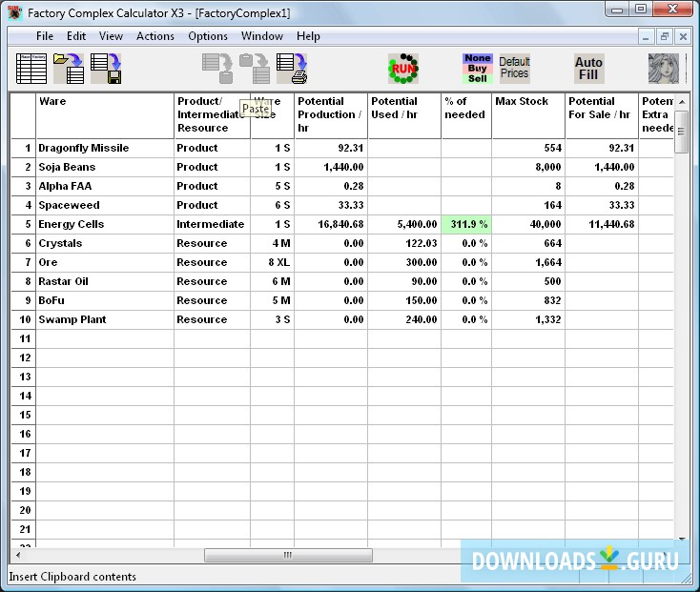
Task: Open the Edit menu
Action: pos(76,36)
